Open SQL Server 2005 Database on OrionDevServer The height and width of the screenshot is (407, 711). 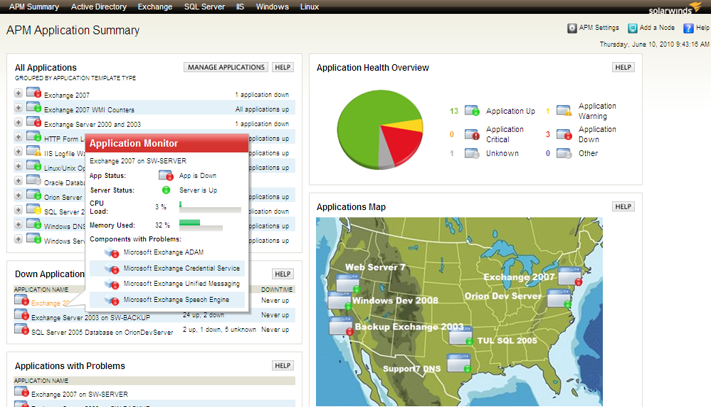[x=102, y=332]
